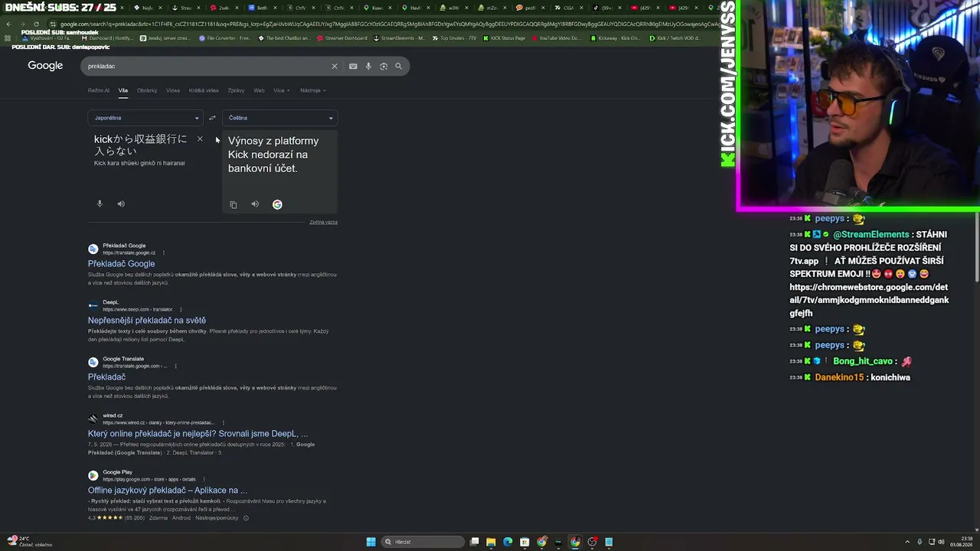980x551 pixels.
Task: Switch to Videa results tab
Action: click(173, 90)
